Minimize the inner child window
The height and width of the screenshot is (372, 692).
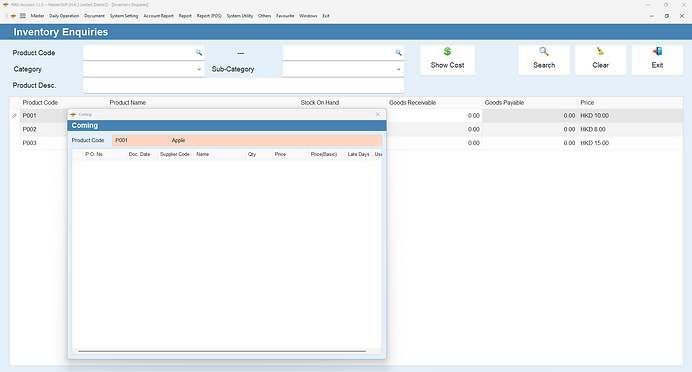651,16
